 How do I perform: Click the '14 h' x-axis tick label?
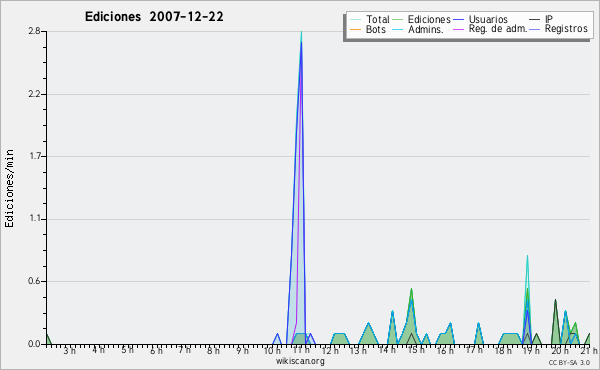point(387,350)
